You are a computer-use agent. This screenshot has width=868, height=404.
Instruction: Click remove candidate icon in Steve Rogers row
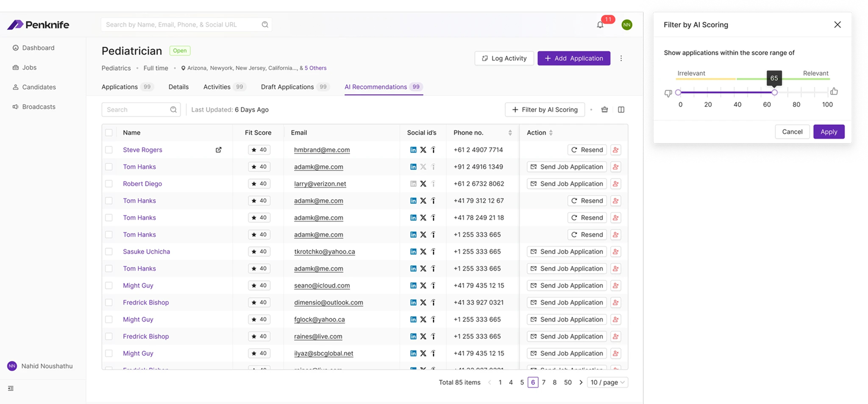615,150
